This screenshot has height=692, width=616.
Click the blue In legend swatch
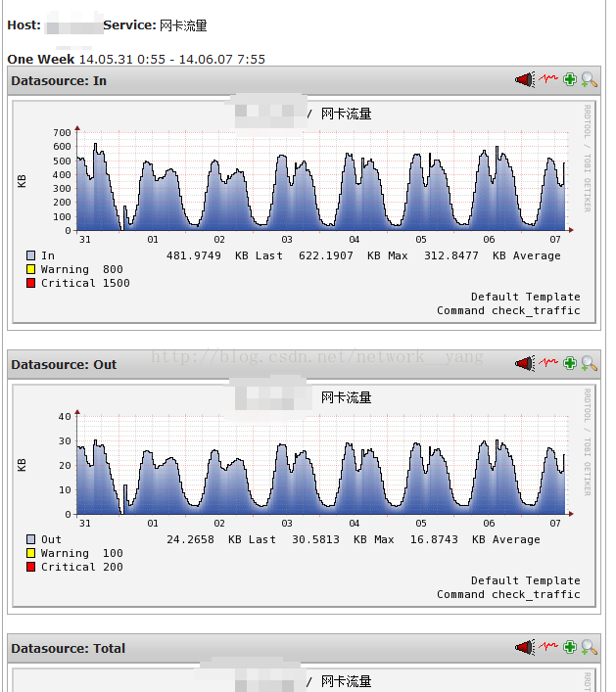click(30, 255)
